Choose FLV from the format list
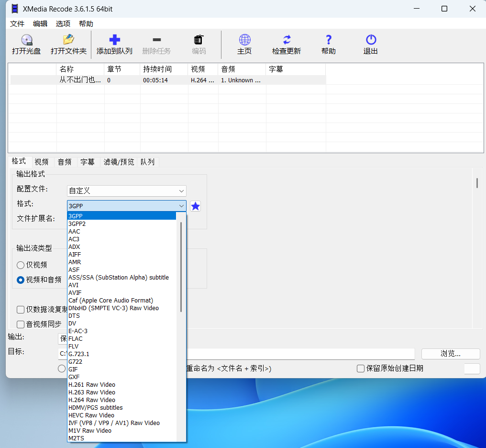 click(x=122, y=347)
